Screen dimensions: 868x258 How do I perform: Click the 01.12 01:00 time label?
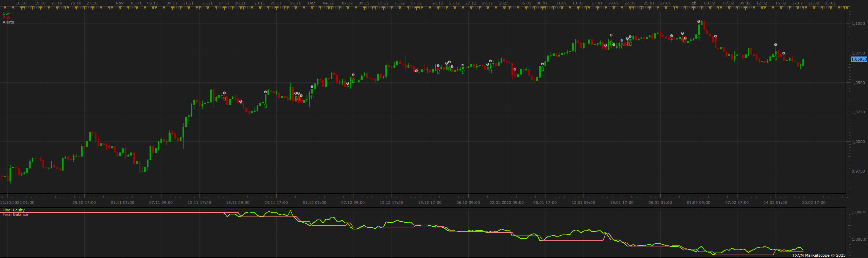point(314,203)
